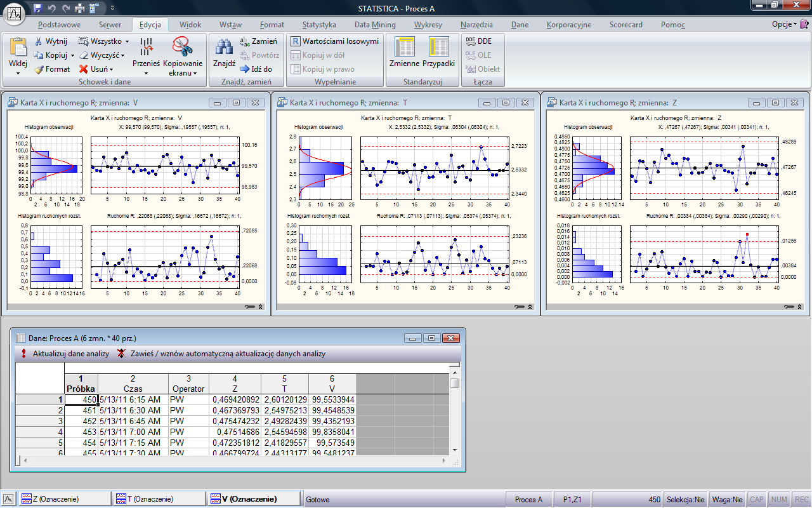Open the Opcje dropdown menu

pyautogui.click(x=784, y=24)
